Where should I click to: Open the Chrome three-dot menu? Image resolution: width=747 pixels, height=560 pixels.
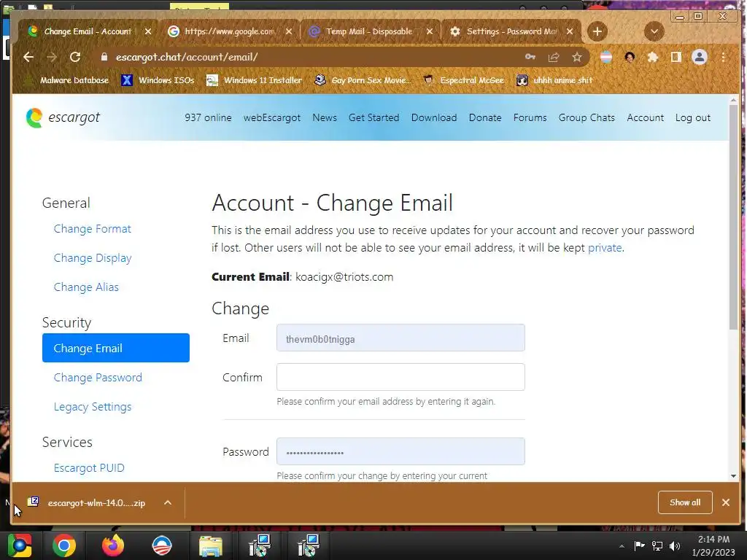(x=723, y=57)
